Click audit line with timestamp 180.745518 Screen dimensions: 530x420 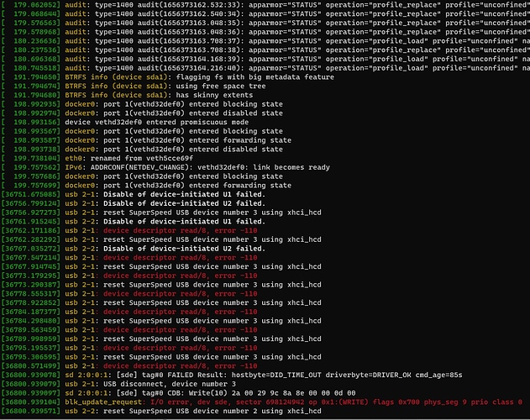[x=265, y=68]
